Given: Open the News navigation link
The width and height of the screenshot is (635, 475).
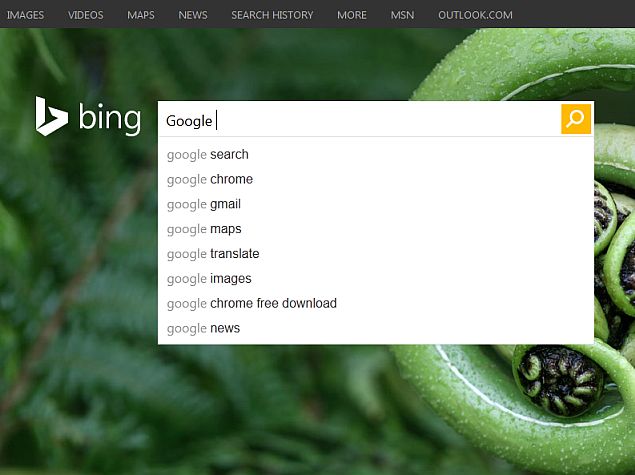Looking at the screenshot, I should click(x=193, y=15).
